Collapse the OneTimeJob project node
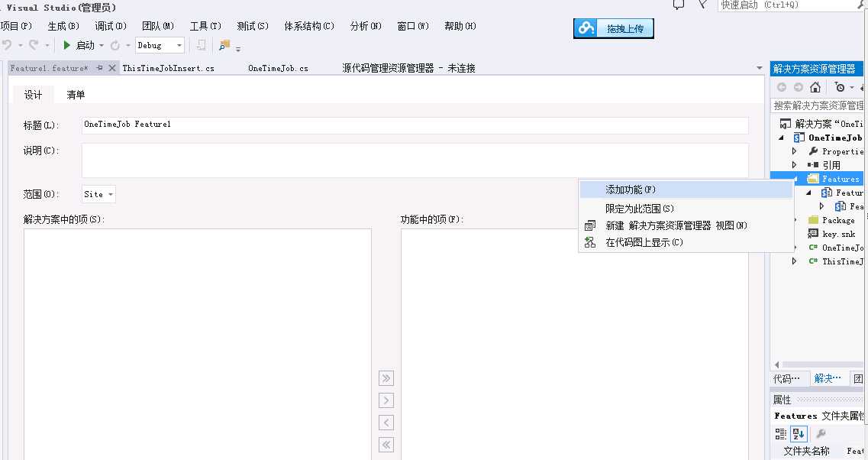Screen dimensions: 868x460 click(x=781, y=138)
